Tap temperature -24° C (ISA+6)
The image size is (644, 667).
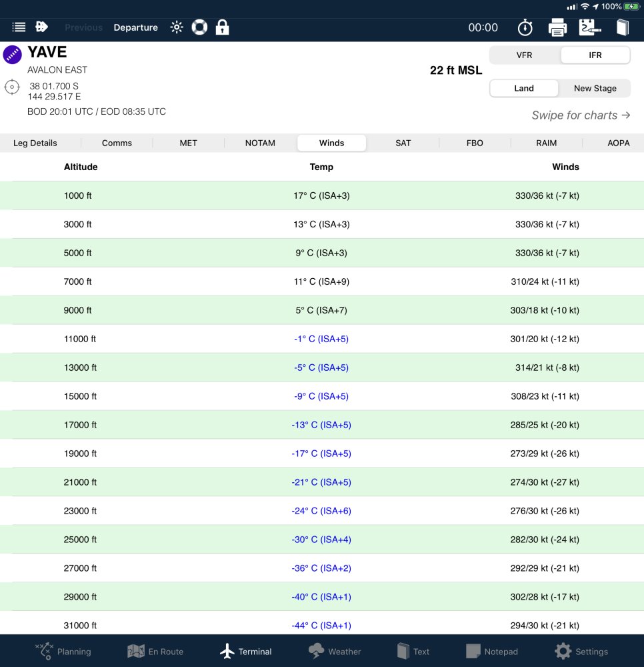321,511
